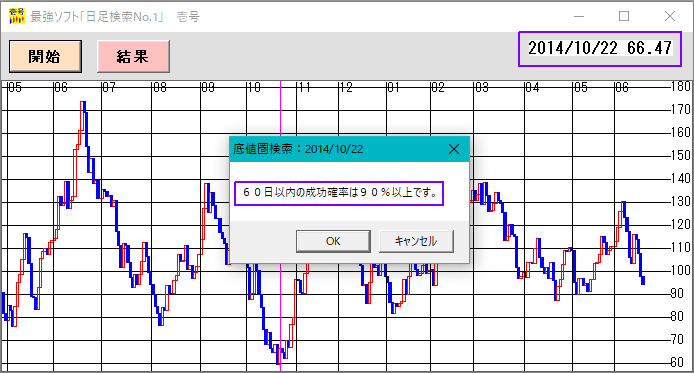Maximize the main application window
This screenshot has width=694, height=373.
tap(624, 16)
